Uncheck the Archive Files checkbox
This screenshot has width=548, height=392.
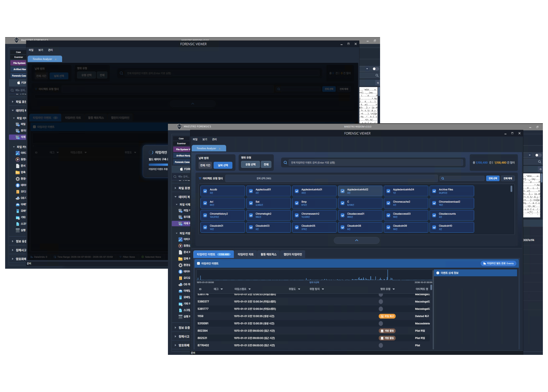[x=434, y=191]
